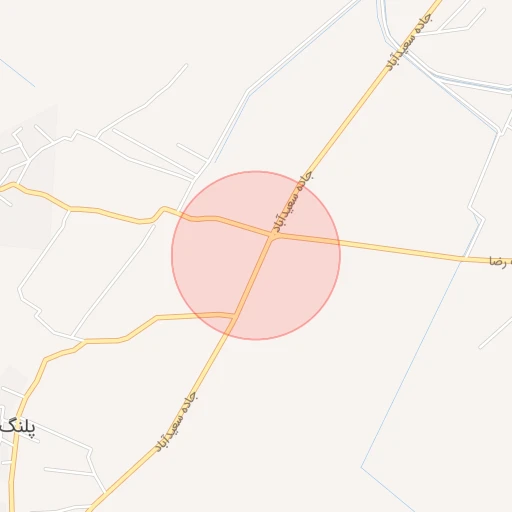The image size is (512, 512).
Task: Click the blue boundary line's corner in the southeast
Action: click(x=362, y=467)
